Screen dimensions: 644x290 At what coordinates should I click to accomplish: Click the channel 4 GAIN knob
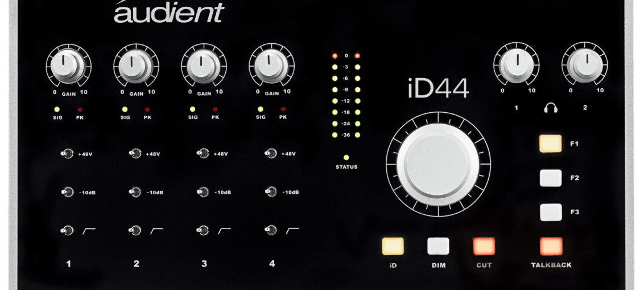(271, 66)
